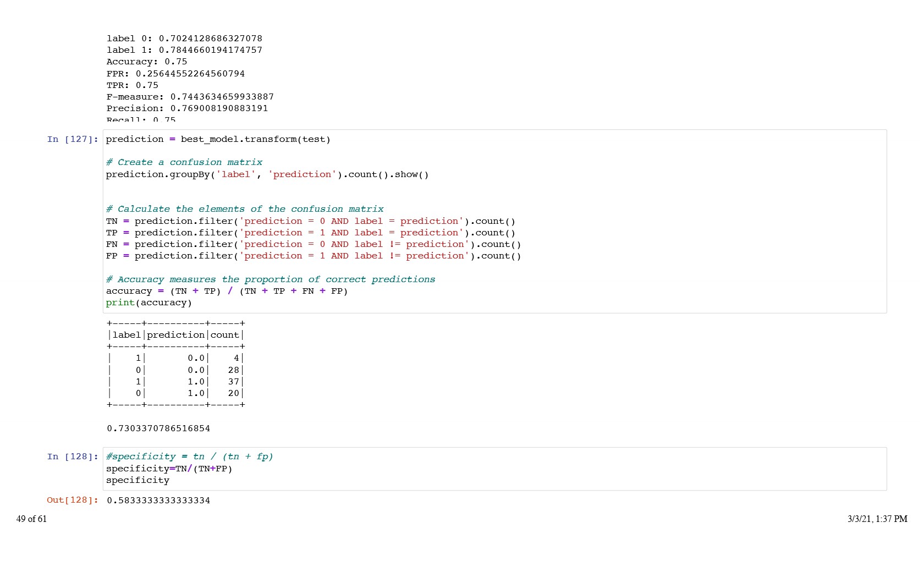The height and width of the screenshot is (561, 924).
Task: Click the F-measure output line
Action: pyautogui.click(x=190, y=97)
